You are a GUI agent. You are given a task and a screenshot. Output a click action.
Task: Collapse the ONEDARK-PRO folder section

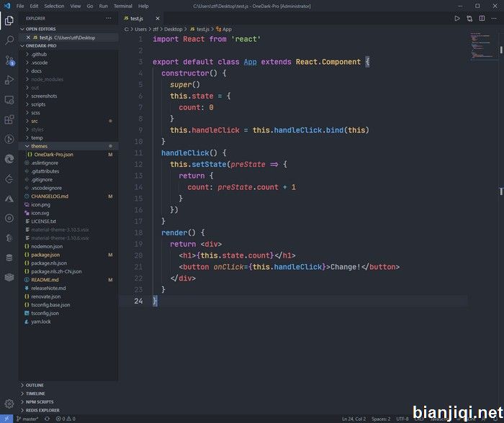point(68,46)
